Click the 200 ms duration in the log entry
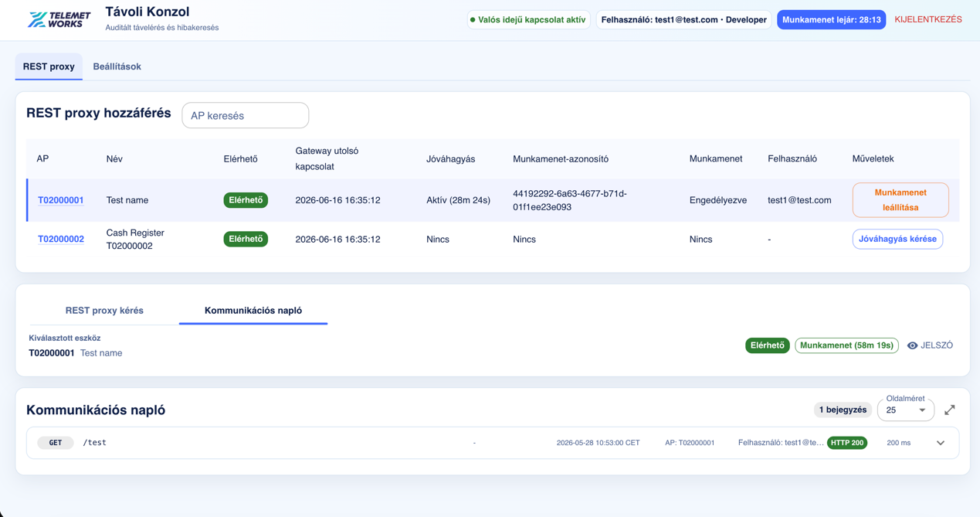Image resolution: width=980 pixels, height=517 pixels. pyautogui.click(x=899, y=443)
